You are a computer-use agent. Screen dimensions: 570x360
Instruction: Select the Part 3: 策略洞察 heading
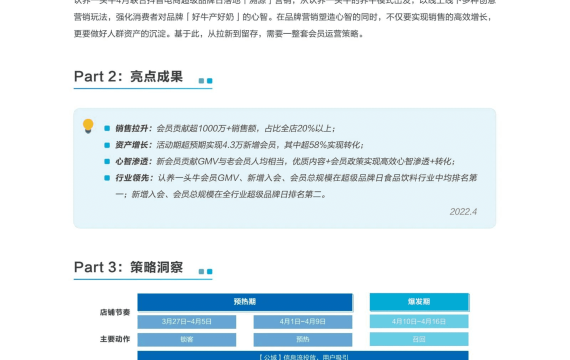(x=128, y=267)
